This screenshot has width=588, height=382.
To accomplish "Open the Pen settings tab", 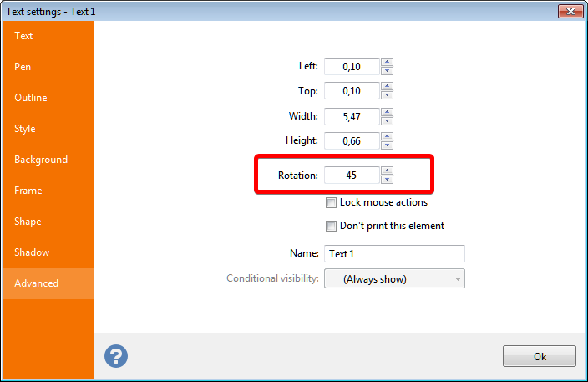I will (23, 67).
